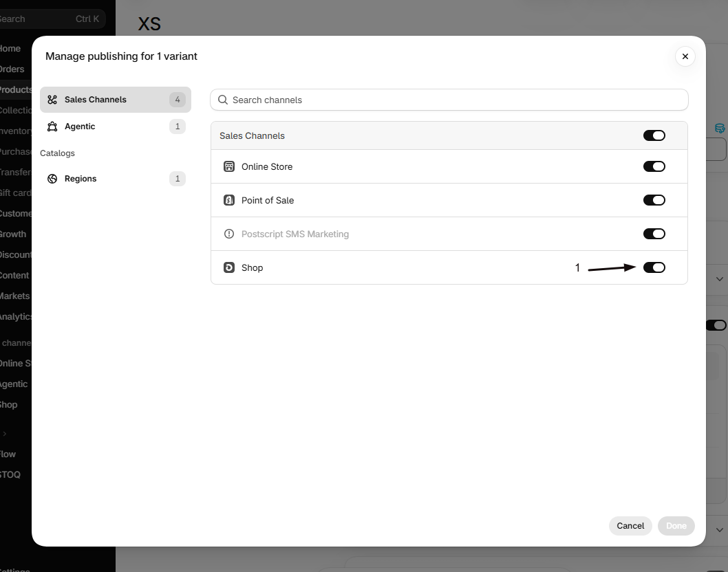Click the Catalogs section heading
This screenshot has height=572, width=728.
[x=57, y=153]
